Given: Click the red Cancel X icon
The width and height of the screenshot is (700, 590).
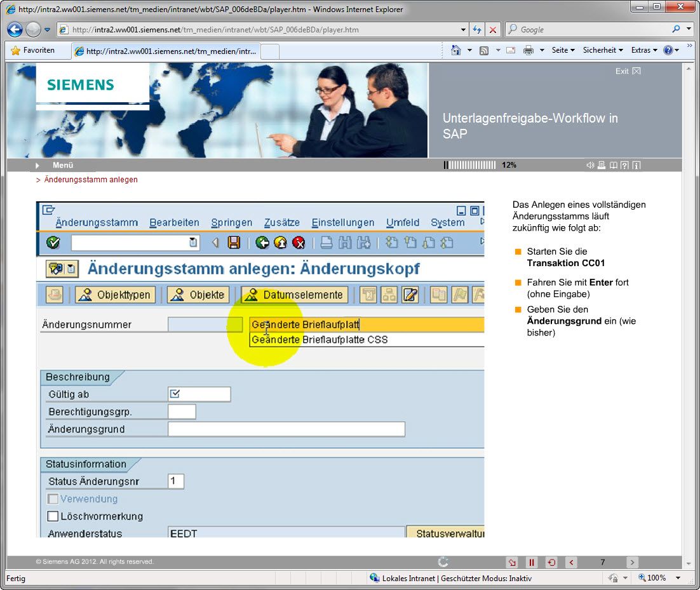Looking at the screenshot, I should click(x=299, y=243).
